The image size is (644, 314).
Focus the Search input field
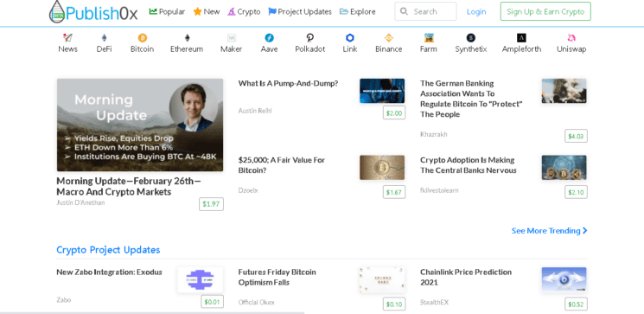425,11
